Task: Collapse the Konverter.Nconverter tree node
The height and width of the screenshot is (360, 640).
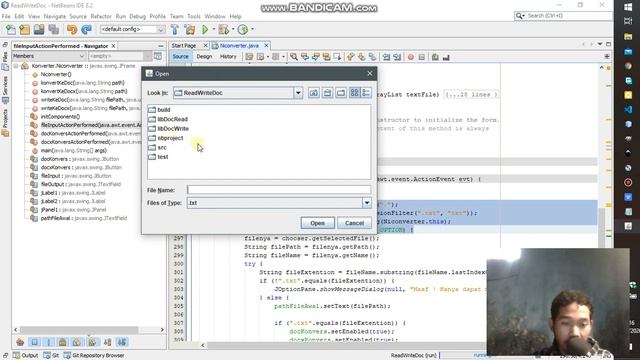Action: [16, 66]
